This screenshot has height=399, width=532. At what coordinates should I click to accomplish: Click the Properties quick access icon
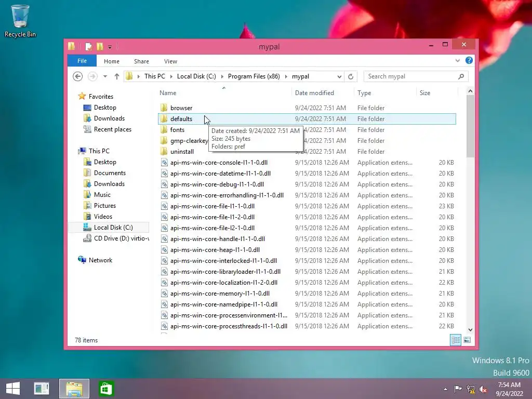88,46
